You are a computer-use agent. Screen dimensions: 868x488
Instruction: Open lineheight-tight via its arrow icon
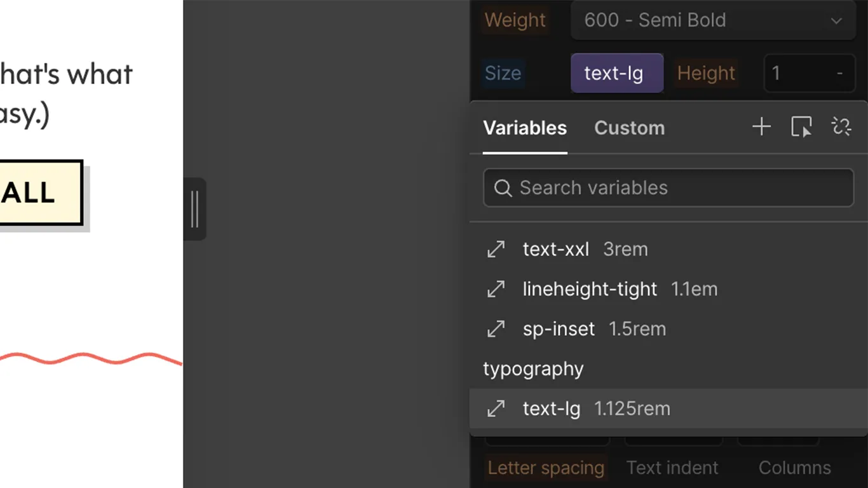click(x=496, y=289)
